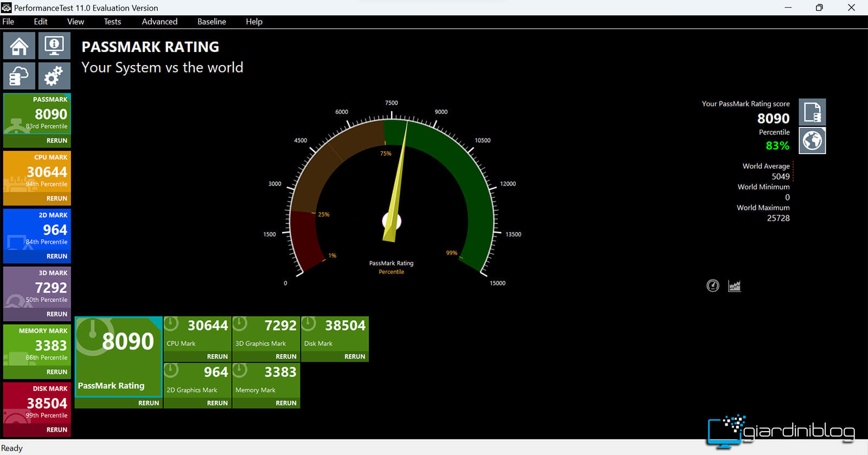Rerun the PassMark test in the sidebar
The height and width of the screenshot is (455, 868).
pos(57,140)
